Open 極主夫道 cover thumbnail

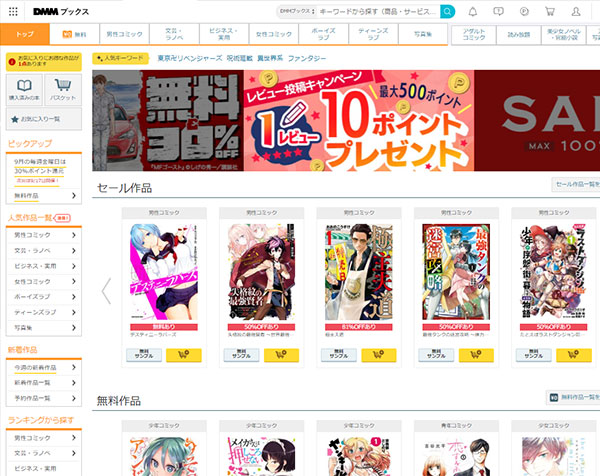359,272
